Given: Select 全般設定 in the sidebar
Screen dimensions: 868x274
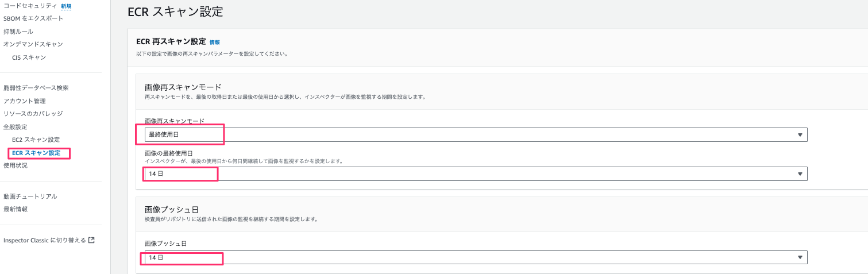Looking at the screenshot, I should coord(15,127).
